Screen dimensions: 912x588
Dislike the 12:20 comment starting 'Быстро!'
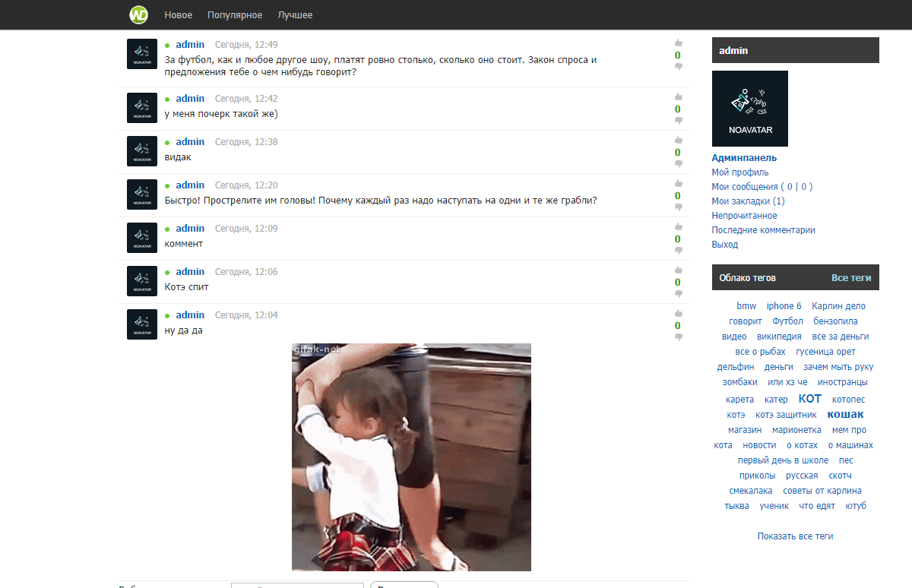679,207
